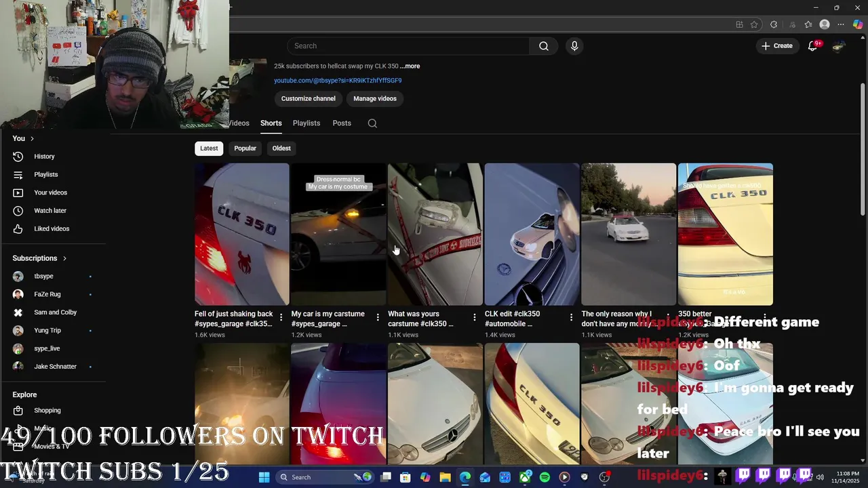The width and height of the screenshot is (868, 488).
Task: Add page to favorites with star icon
Action: (754, 24)
